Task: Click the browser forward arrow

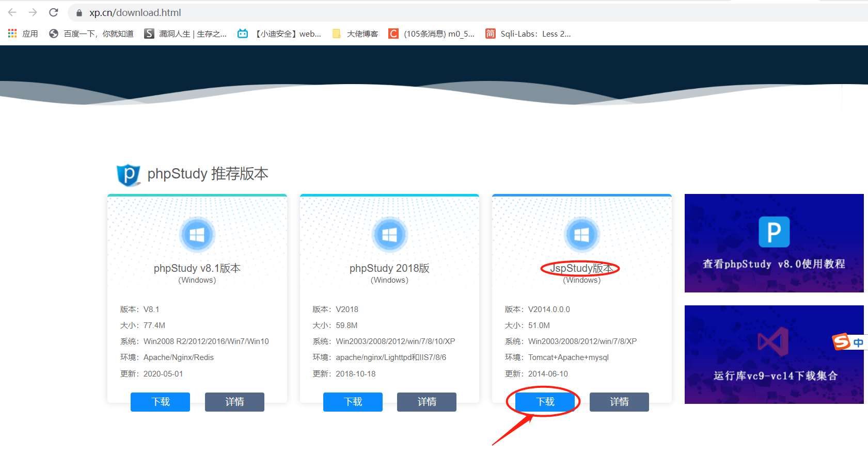Action: point(33,12)
